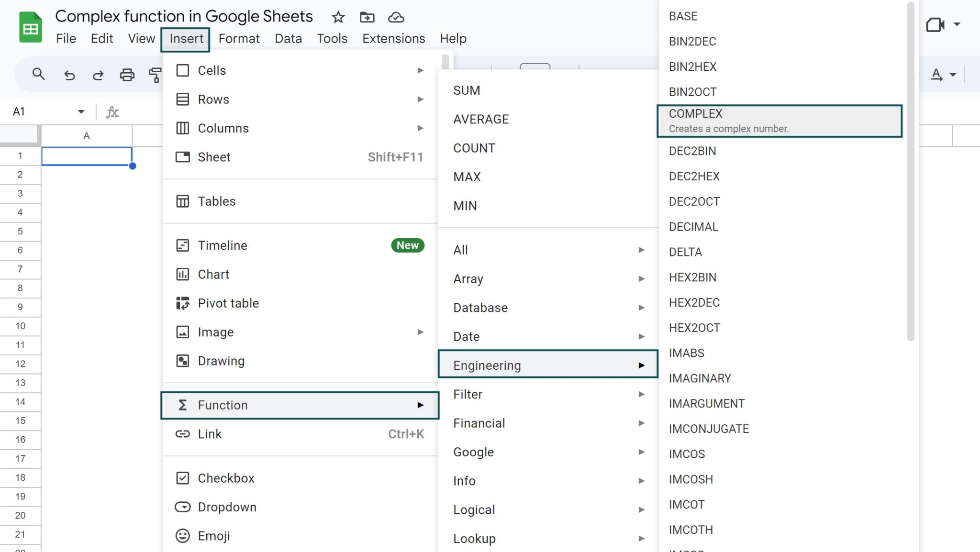Open the Extensions menu
This screenshot has width=980, height=552.
coord(393,38)
